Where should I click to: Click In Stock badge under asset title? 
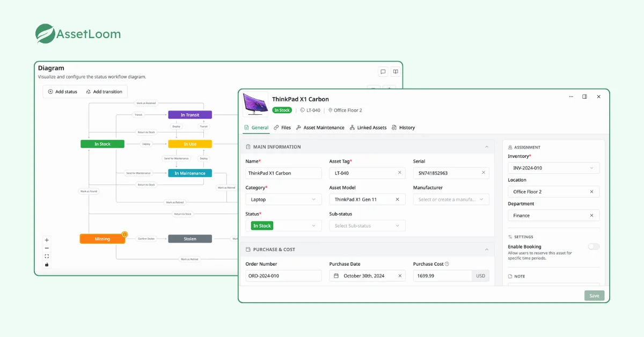tap(282, 110)
